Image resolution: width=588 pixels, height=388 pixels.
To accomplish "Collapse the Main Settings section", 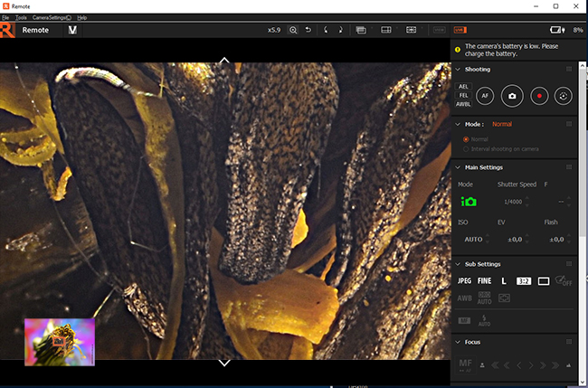I will pos(458,167).
